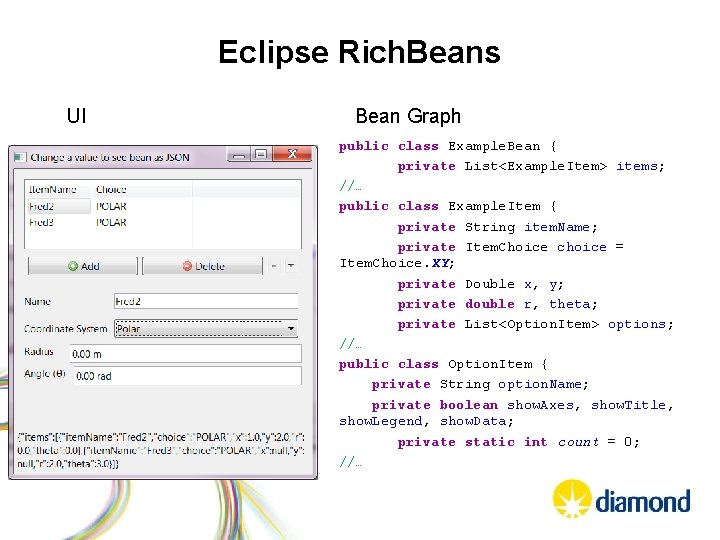Click the diamond logo
This screenshot has width=720, height=540.
pos(622,499)
